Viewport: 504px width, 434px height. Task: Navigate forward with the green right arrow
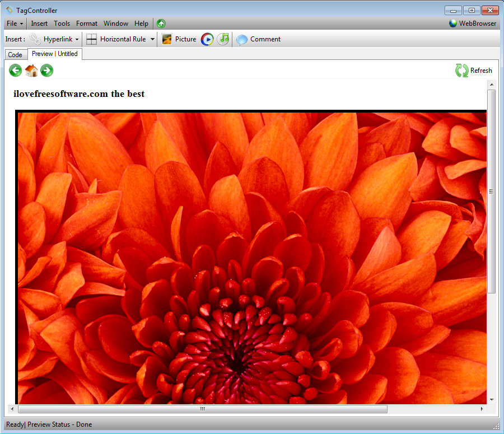pos(46,71)
